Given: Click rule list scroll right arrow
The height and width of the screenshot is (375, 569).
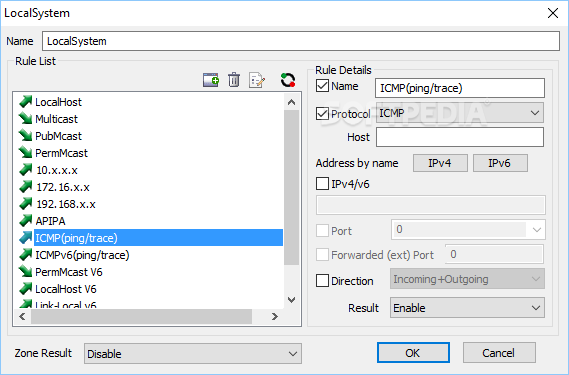Looking at the screenshot, I should 275,317.
